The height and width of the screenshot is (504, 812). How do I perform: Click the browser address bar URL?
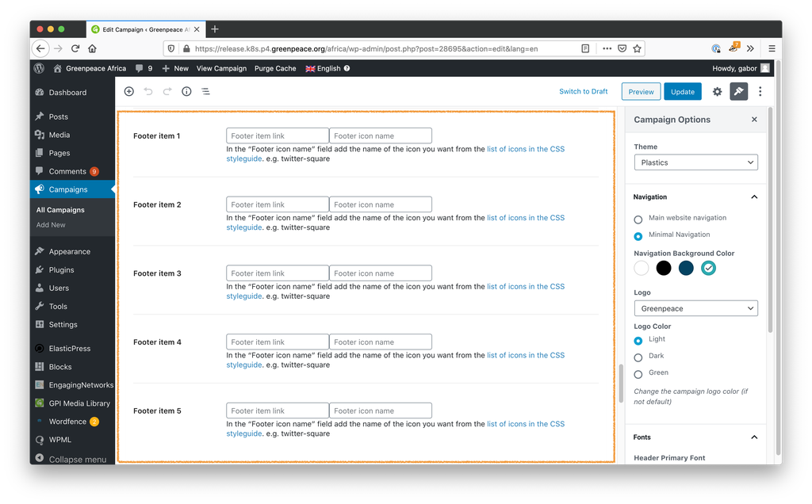366,48
